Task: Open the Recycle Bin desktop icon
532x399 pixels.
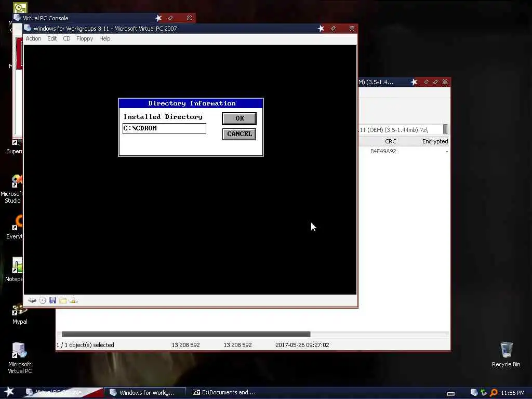Action: pyautogui.click(x=506, y=354)
